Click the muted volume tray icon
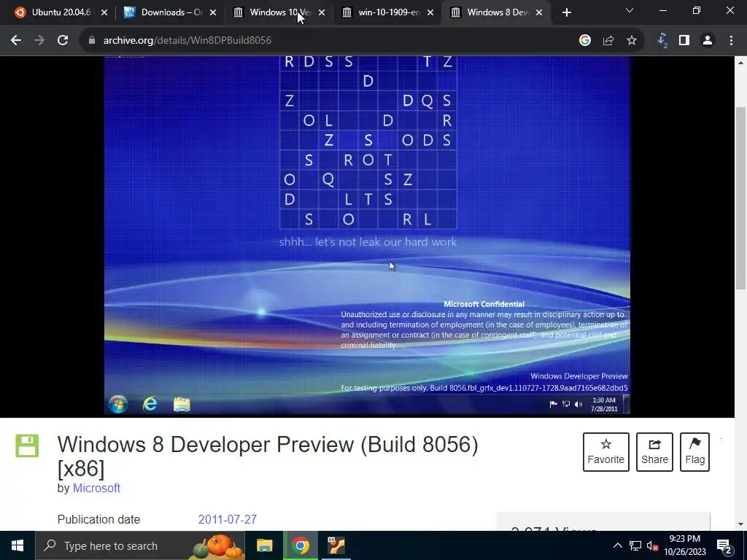The width and height of the screenshot is (747, 560). coord(652,545)
